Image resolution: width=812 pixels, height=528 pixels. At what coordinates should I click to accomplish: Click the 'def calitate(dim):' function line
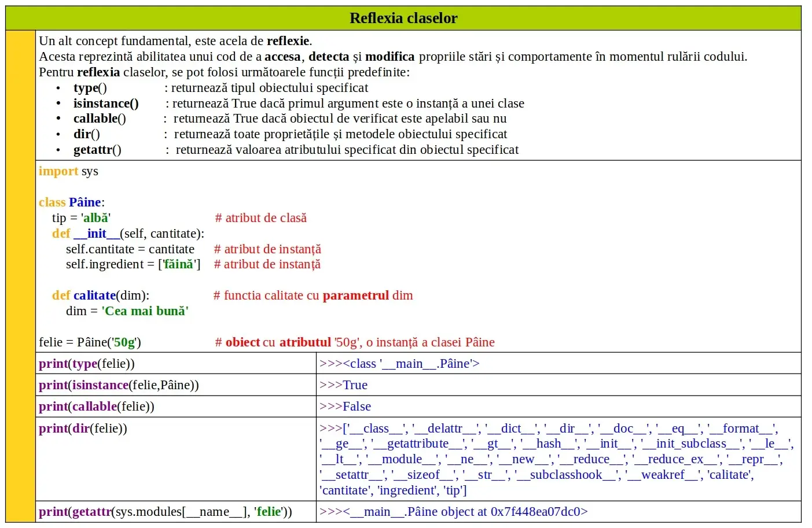(x=101, y=296)
